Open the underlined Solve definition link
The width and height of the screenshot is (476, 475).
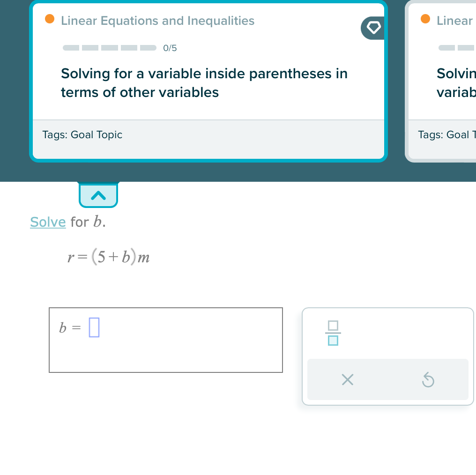pyautogui.click(x=48, y=222)
